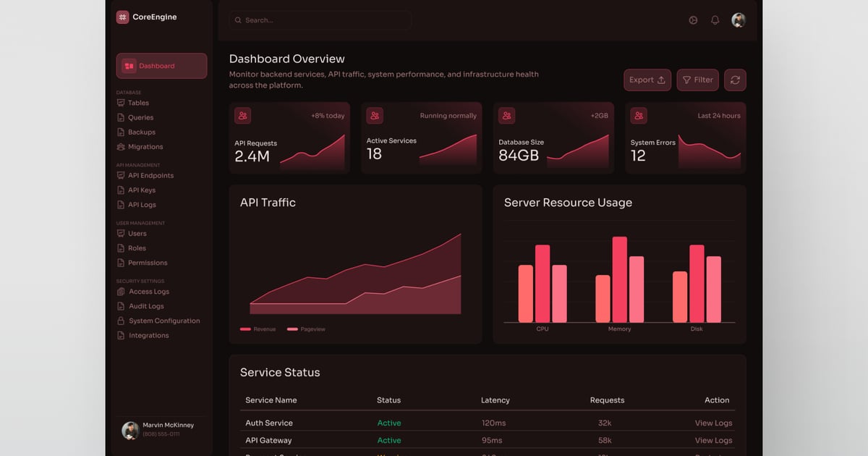Navigate to API Endpoints
The width and height of the screenshot is (868, 456).
tap(150, 176)
